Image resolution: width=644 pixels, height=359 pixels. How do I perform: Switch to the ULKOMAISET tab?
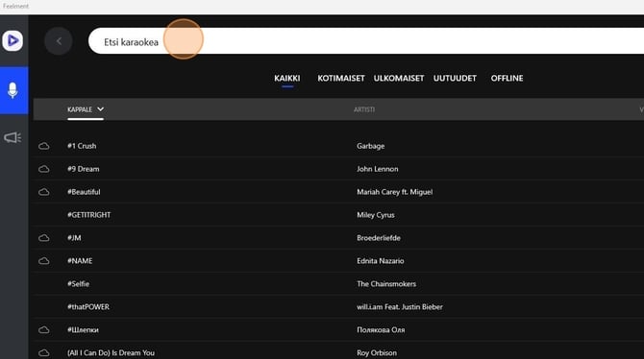click(398, 79)
